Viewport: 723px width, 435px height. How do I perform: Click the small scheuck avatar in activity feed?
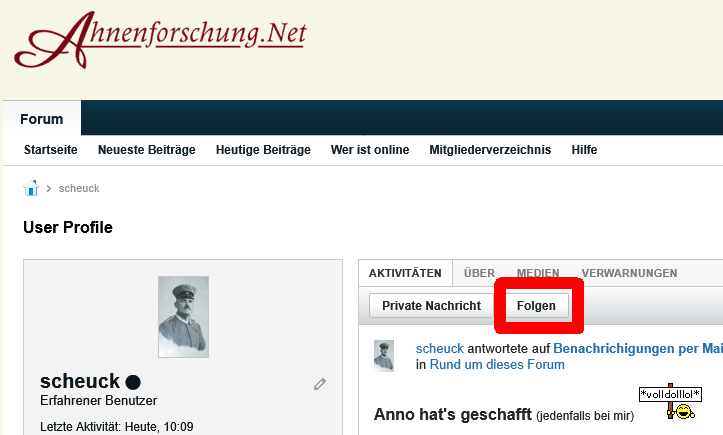click(x=384, y=356)
